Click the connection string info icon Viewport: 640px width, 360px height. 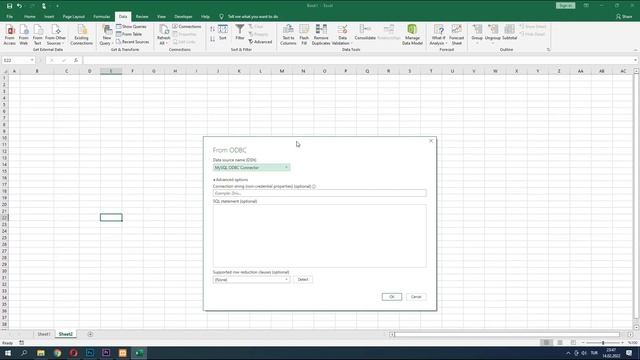[x=314, y=187]
